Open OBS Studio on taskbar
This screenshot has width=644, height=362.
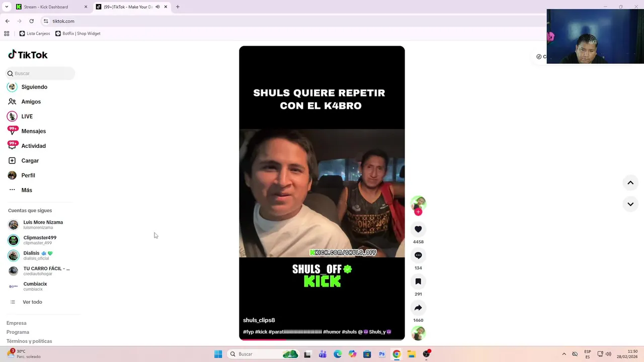[426, 354]
